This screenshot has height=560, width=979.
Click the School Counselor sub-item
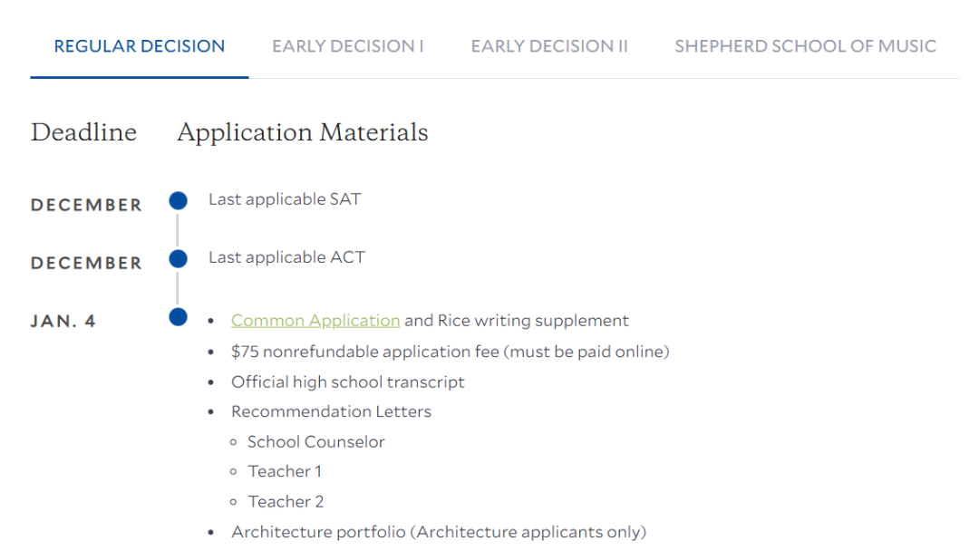click(316, 442)
